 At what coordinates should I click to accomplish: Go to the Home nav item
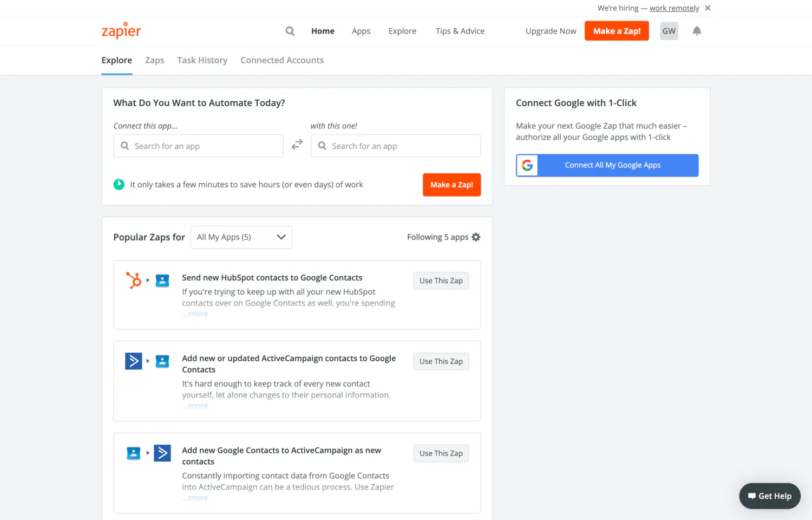point(323,31)
